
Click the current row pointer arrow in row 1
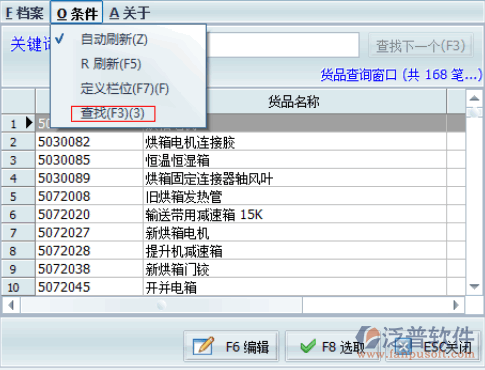click(29, 123)
